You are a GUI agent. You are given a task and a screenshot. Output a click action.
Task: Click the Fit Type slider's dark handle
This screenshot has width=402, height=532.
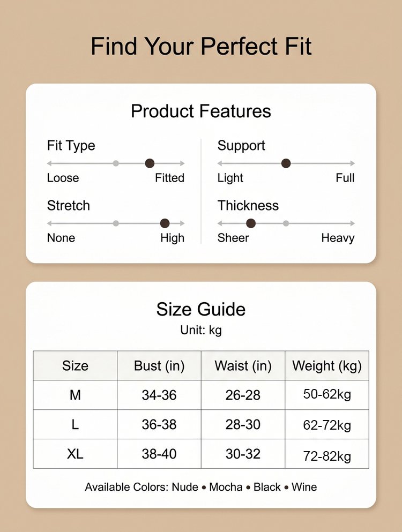coord(150,163)
